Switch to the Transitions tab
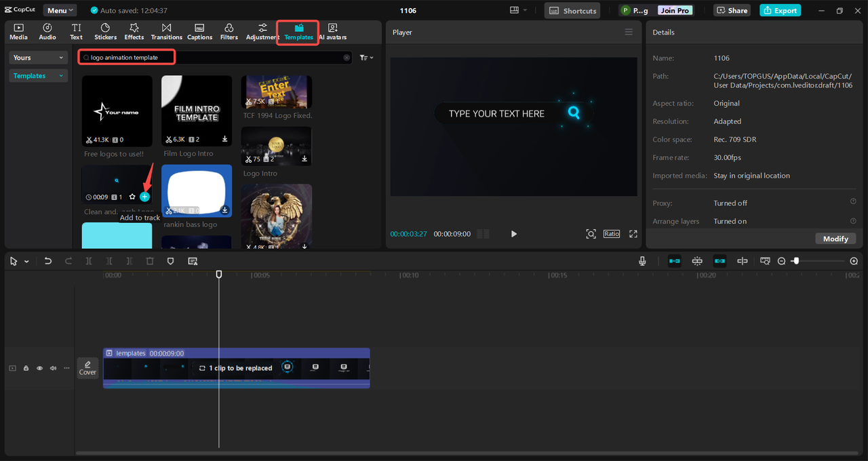The height and width of the screenshot is (461, 868). (x=166, y=32)
